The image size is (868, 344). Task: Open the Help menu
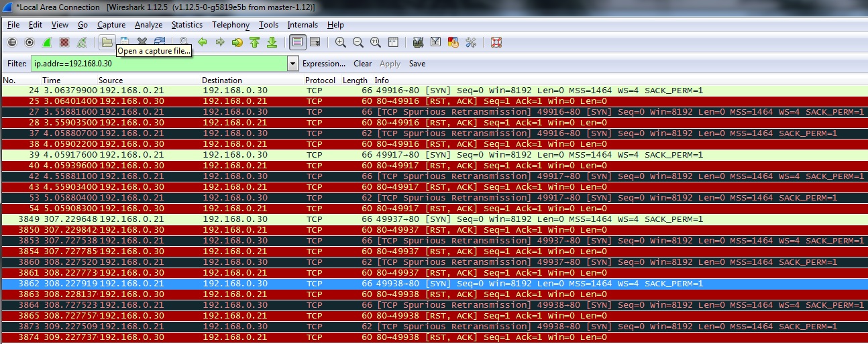(x=335, y=25)
